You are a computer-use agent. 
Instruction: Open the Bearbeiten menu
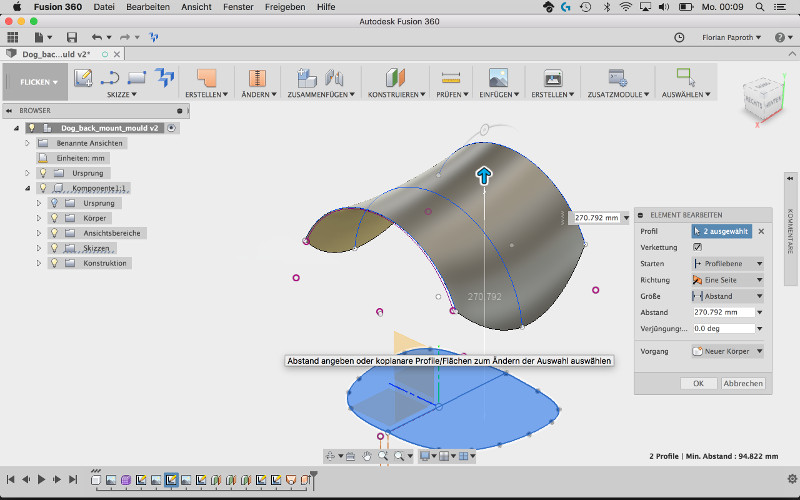tap(148, 7)
